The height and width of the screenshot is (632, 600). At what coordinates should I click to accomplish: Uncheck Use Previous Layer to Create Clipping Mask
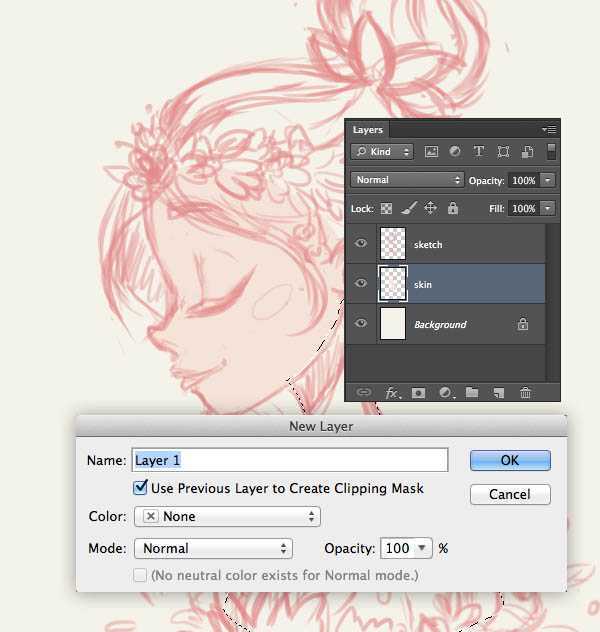pos(140,488)
